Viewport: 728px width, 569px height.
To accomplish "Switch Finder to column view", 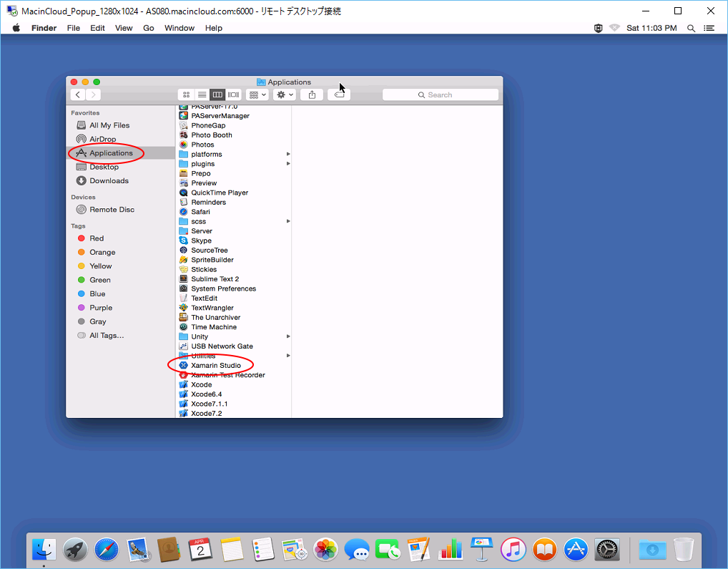I will (x=217, y=94).
